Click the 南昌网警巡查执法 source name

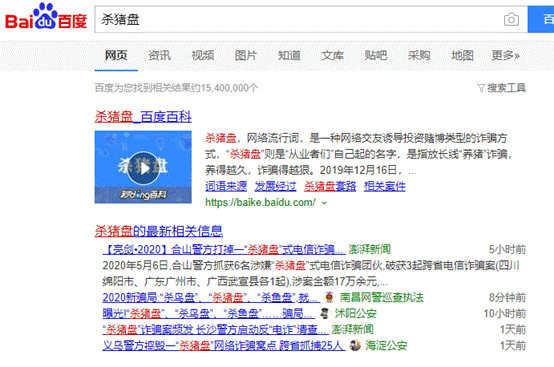click(382, 297)
